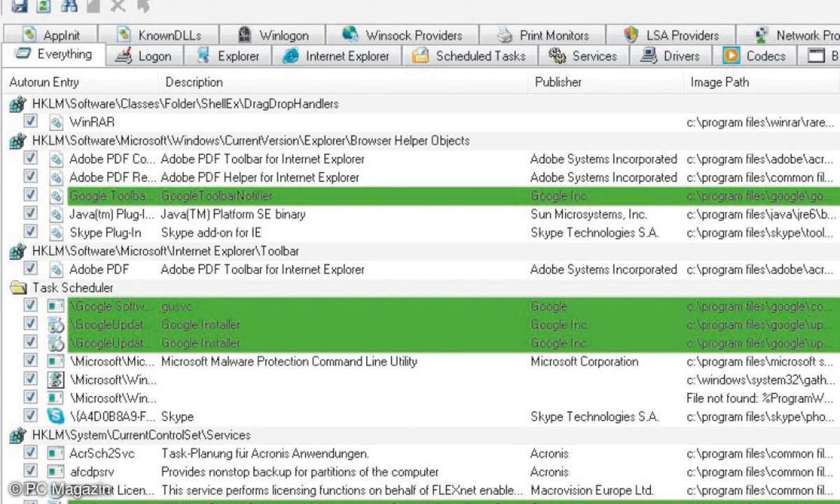Click 'GoogleToolbarNotifier' description cell
This screenshot has height=504, width=840.
217,196
